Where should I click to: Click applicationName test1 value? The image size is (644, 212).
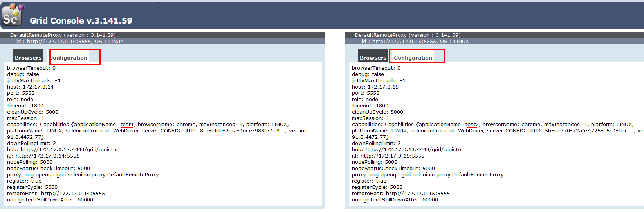coord(127,125)
